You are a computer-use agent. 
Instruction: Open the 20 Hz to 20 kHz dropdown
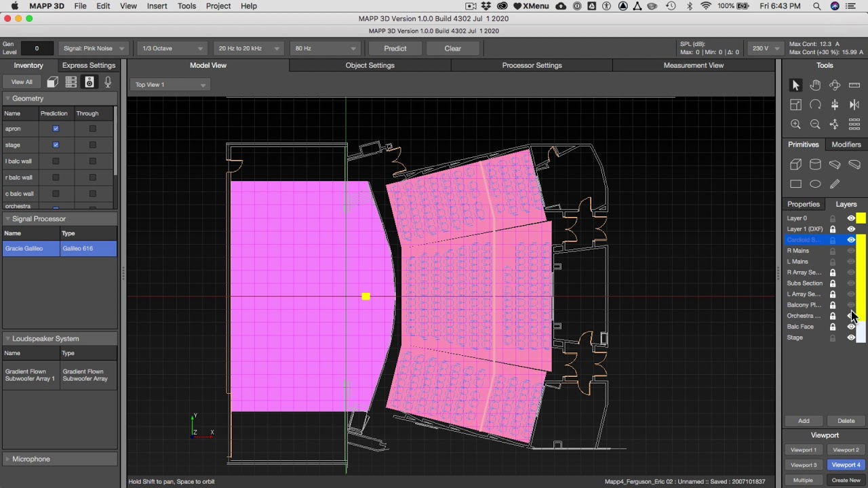pos(248,49)
